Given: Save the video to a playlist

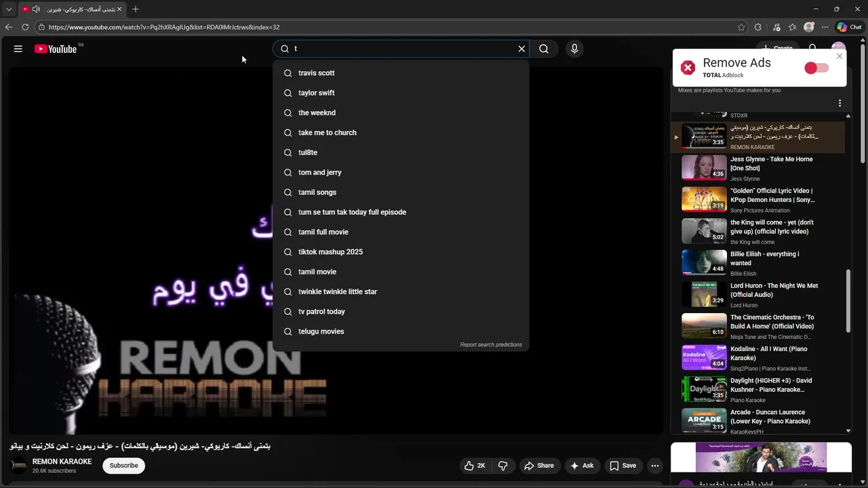Looking at the screenshot, I should click(623, 466).
